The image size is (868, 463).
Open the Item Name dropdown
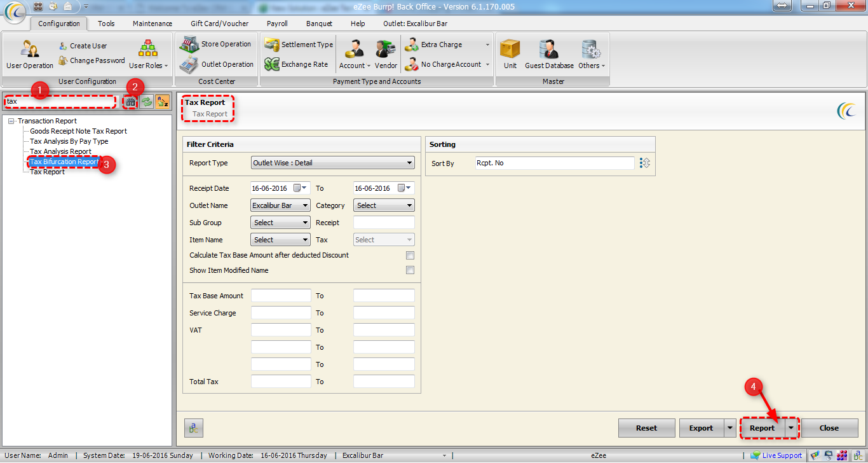(281, 240)
